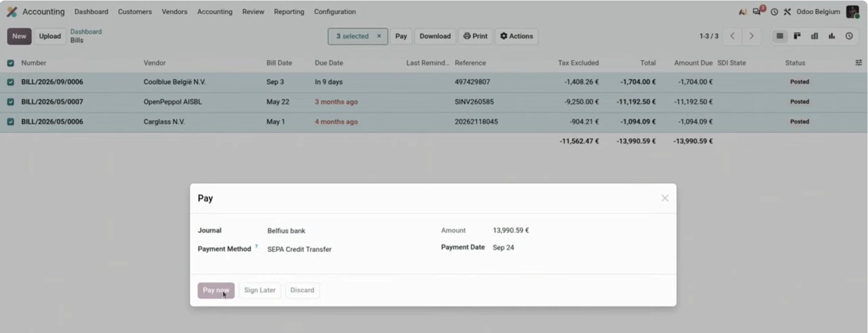Sort by the Reference column header

tap(470, 63)
